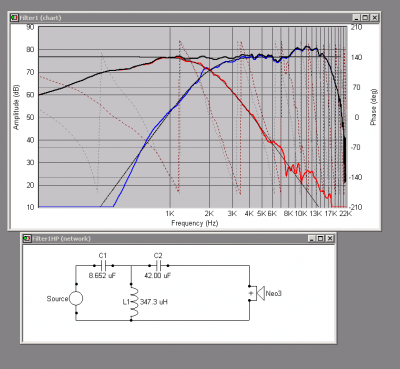
Task: Close the Filter1HP network window
Action: coord(330,239)
